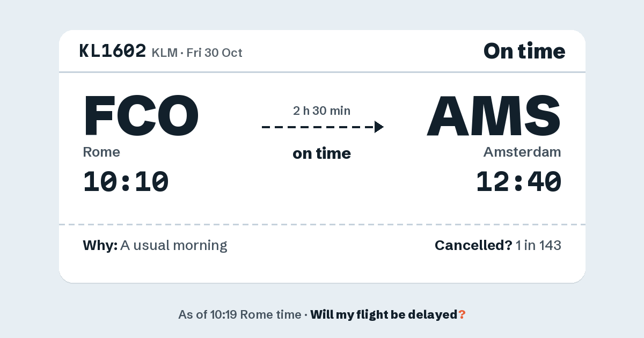Click the KLM airline label
The height and width of the screenshot is (338, 644).
pyautogui.click(x=165, y=53)
